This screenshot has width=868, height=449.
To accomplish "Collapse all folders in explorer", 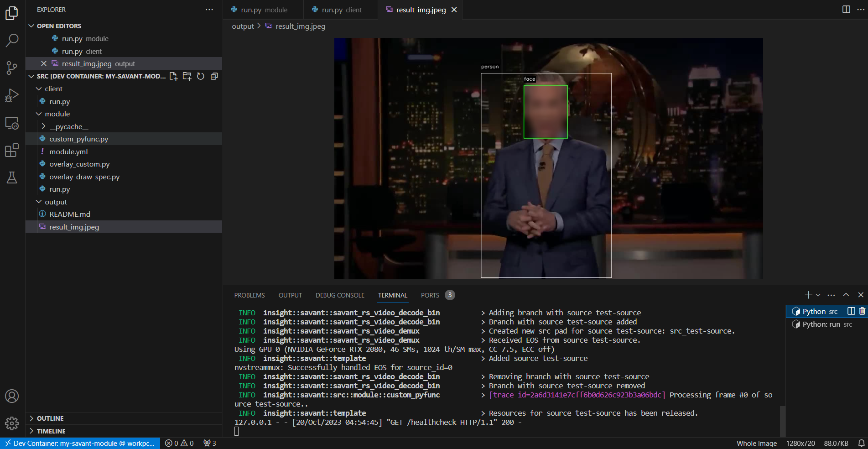I will 214,76.
